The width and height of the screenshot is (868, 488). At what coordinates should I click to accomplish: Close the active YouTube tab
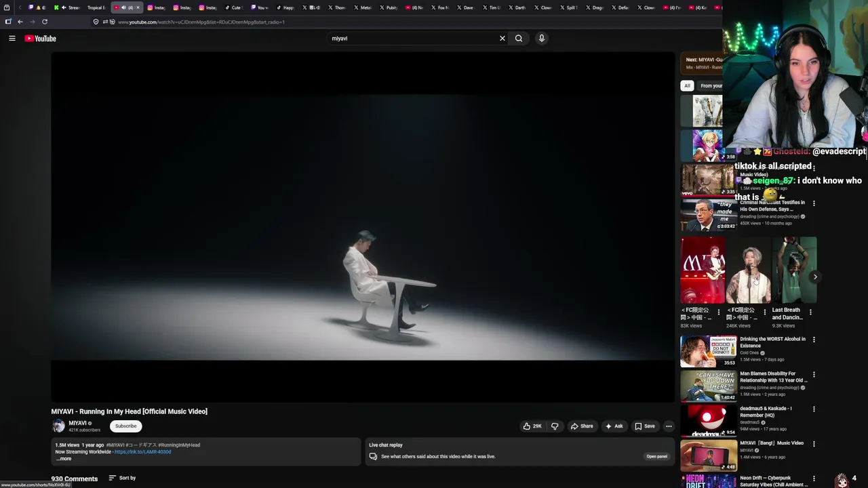(138, 7)
